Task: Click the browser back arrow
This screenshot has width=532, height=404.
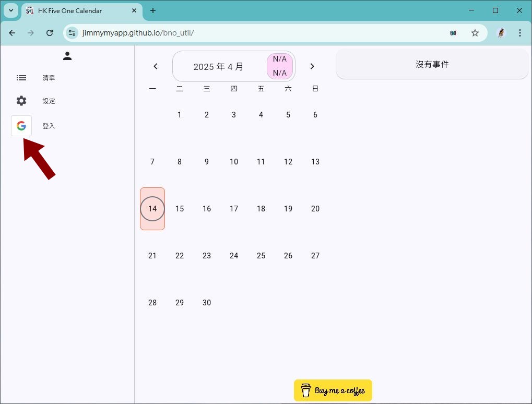Action: coord(12,33)
